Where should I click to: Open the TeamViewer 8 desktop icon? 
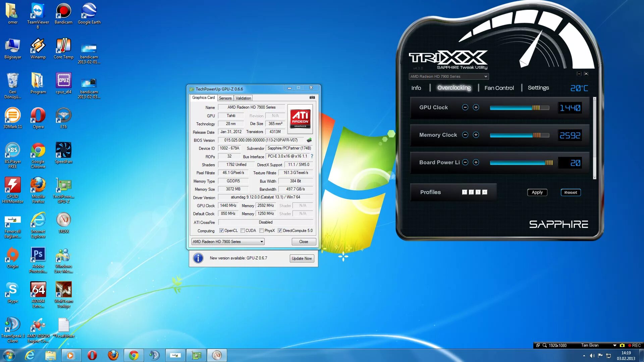coord(38,15)
